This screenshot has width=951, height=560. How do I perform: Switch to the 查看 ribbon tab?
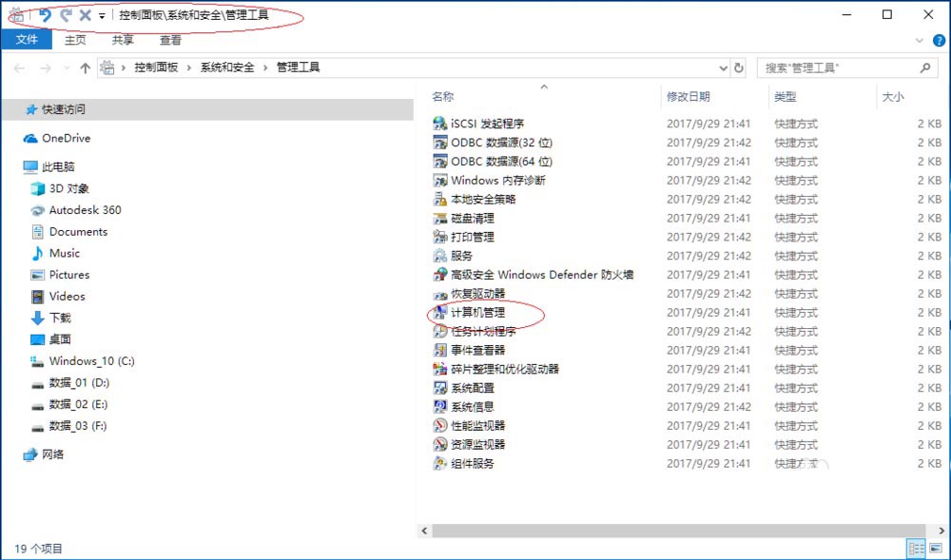pyautogui.click(x=170, y=40)
